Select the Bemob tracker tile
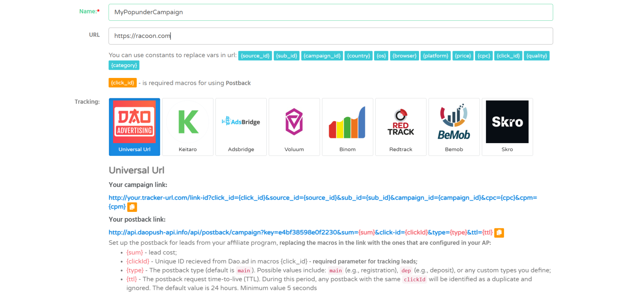The image size is (644, 299). coord(454,127)
